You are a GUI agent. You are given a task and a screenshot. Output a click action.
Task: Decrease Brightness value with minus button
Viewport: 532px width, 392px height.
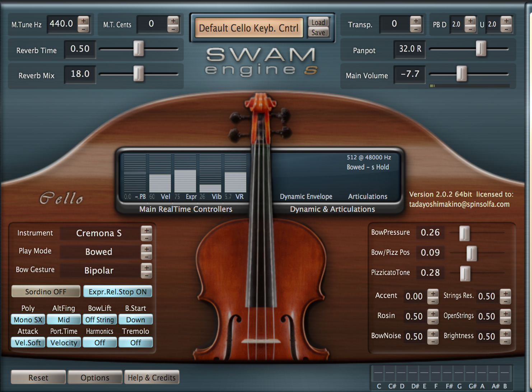click(505, 341)
